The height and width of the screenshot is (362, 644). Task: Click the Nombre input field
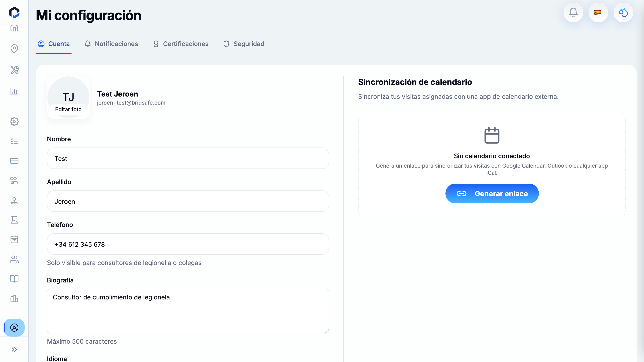tap(188, 158)
